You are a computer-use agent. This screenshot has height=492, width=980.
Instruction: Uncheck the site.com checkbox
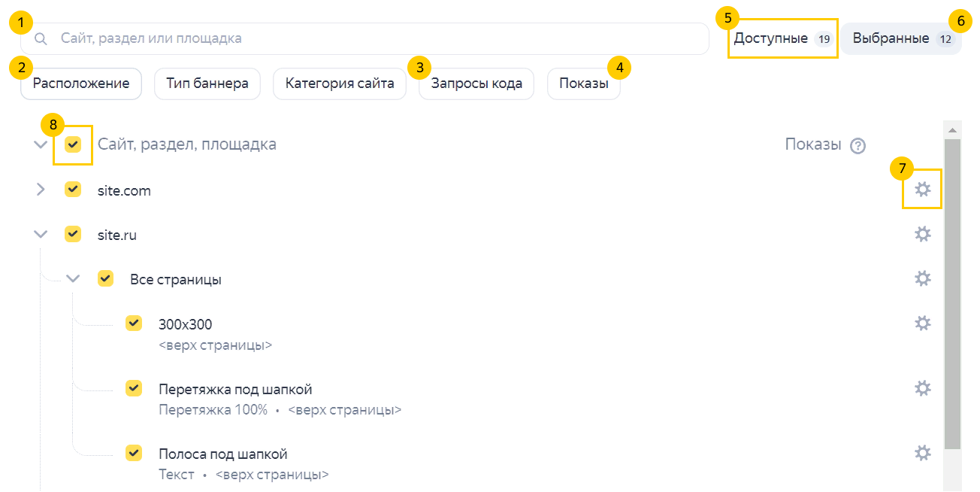(73, 190)
